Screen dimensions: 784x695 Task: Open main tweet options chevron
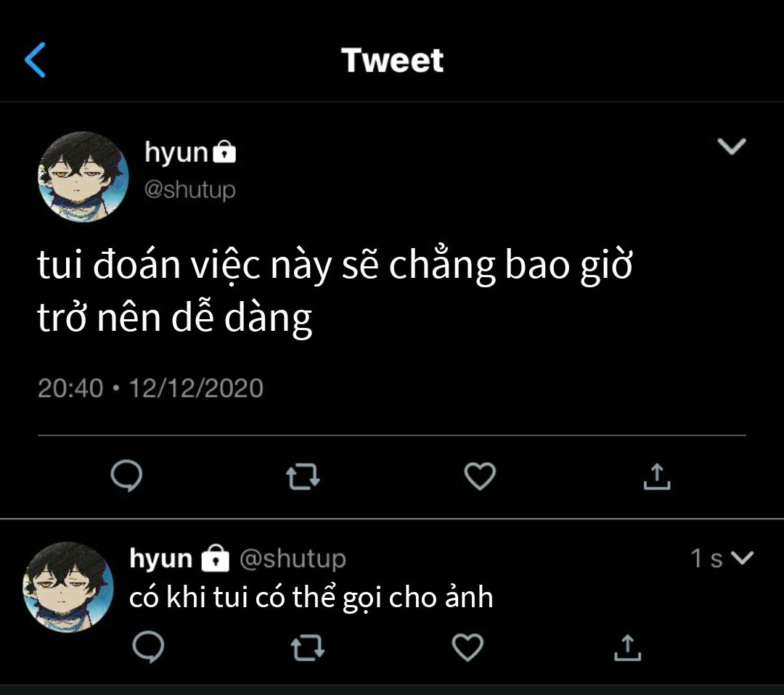731,147
